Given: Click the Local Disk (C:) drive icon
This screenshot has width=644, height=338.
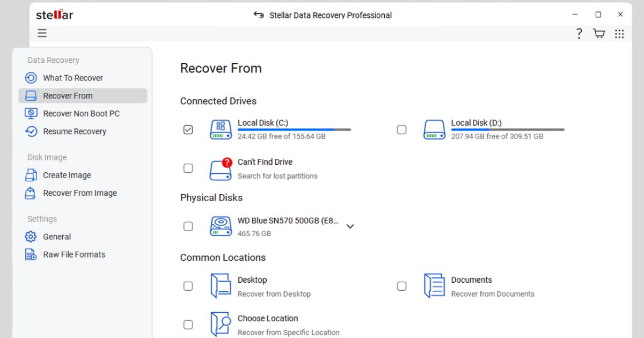Looking at the screenshot, I should click(x=221, y=130).
